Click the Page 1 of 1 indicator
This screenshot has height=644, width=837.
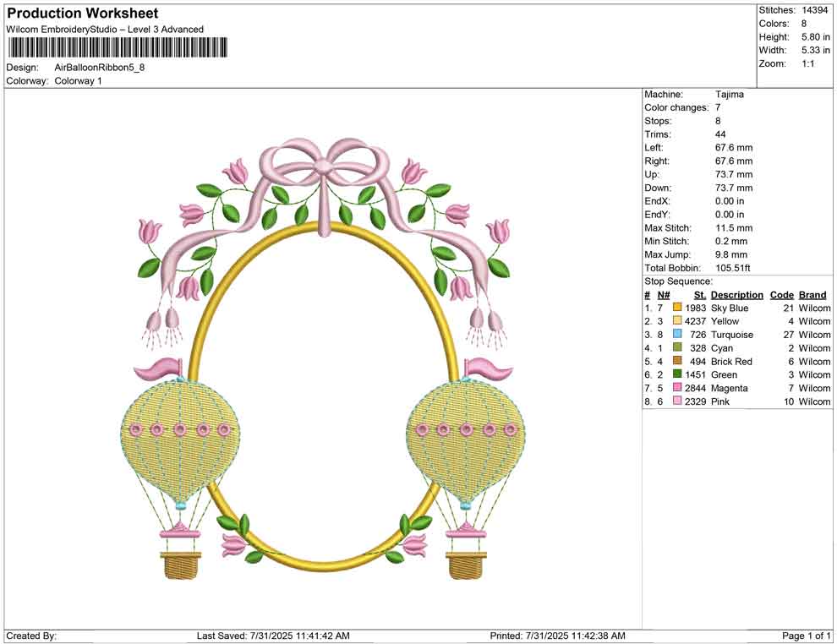807,636
